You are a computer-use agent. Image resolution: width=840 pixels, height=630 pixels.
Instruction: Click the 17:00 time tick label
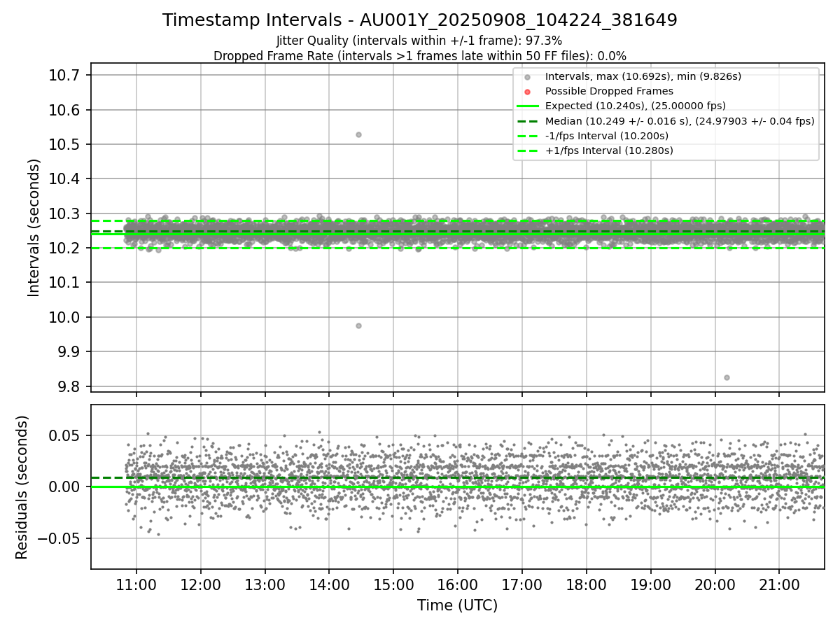click(x=522, y=584)
